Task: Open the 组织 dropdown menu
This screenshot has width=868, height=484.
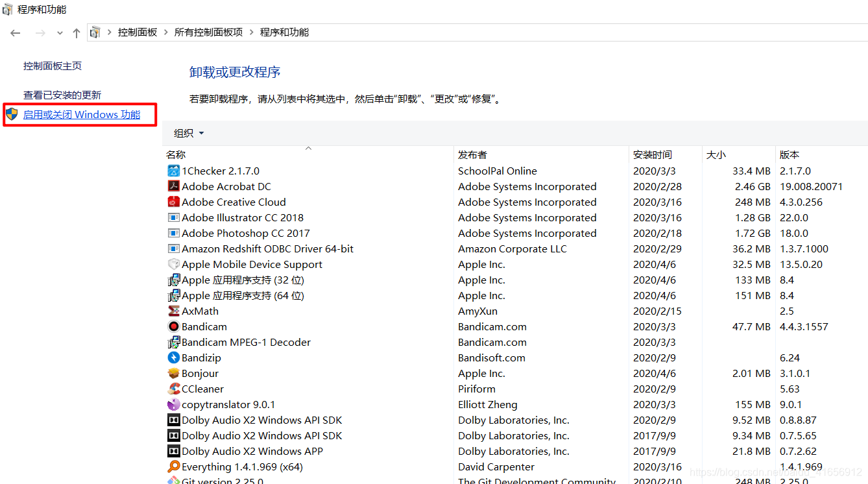Action: (189, 133)
